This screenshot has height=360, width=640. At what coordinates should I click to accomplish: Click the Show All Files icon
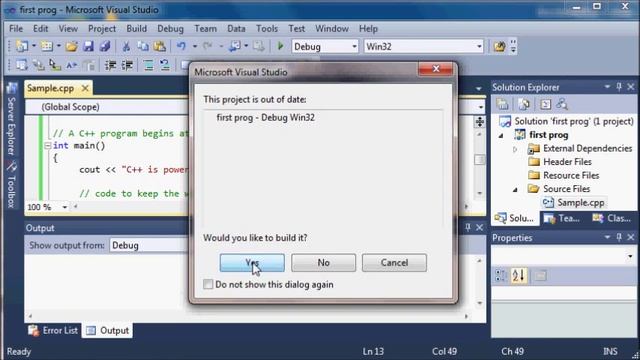click(x=524, y=104)
